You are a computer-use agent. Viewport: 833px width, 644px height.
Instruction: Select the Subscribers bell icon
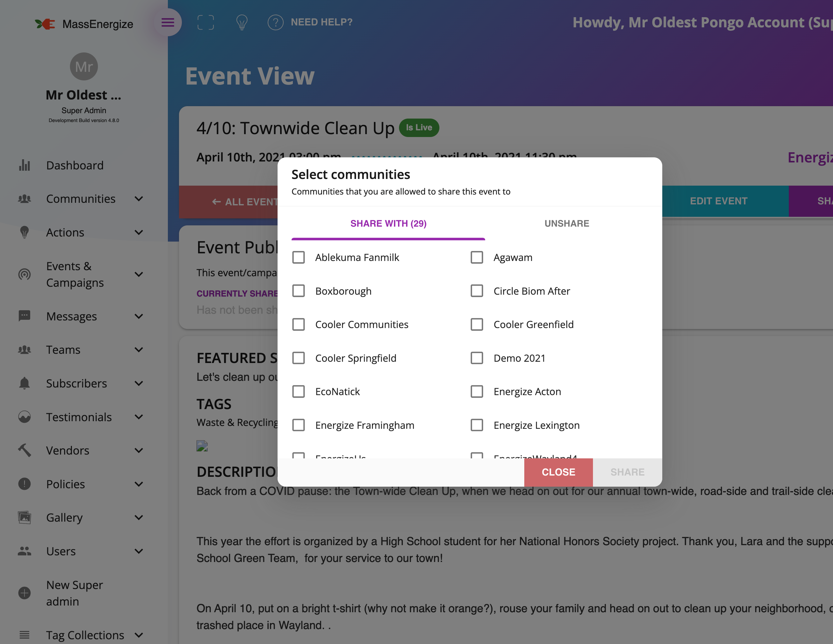coord(24,383)
